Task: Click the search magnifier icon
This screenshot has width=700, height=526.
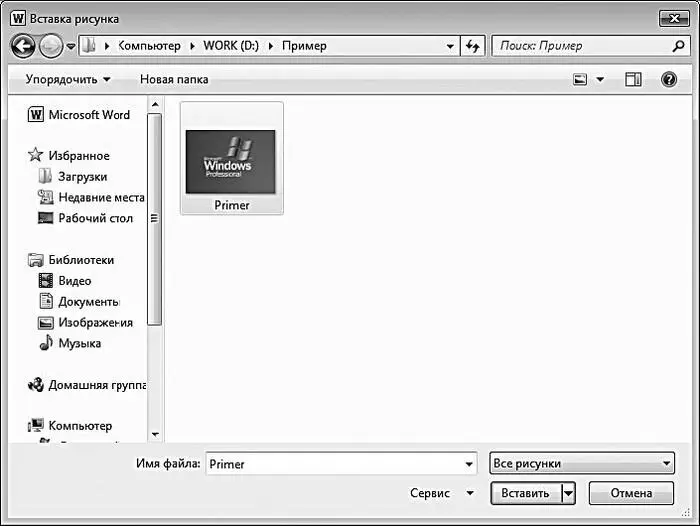Action: 678,46
